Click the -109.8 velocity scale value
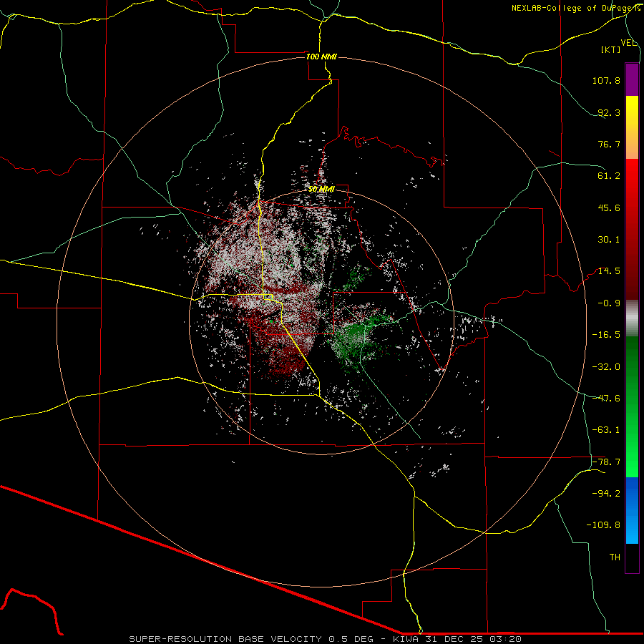This screenshot has height=644, width=644. coord(603,525)
